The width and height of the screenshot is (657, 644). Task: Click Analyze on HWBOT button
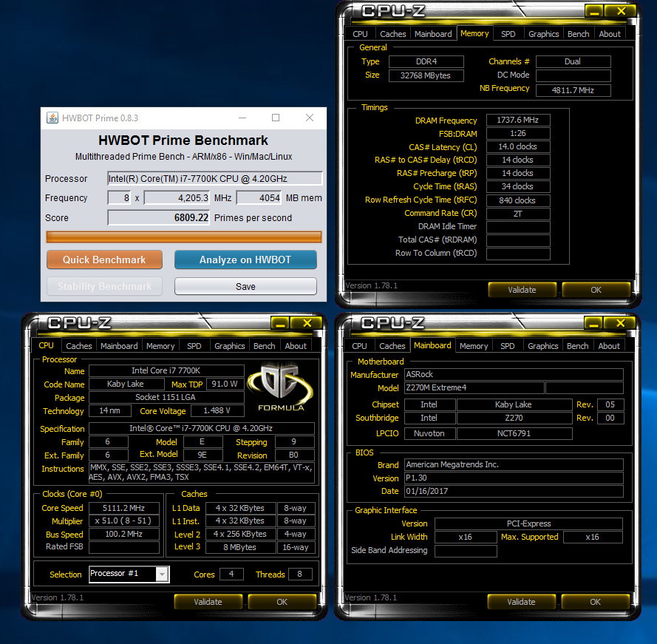tap(245, 260)
